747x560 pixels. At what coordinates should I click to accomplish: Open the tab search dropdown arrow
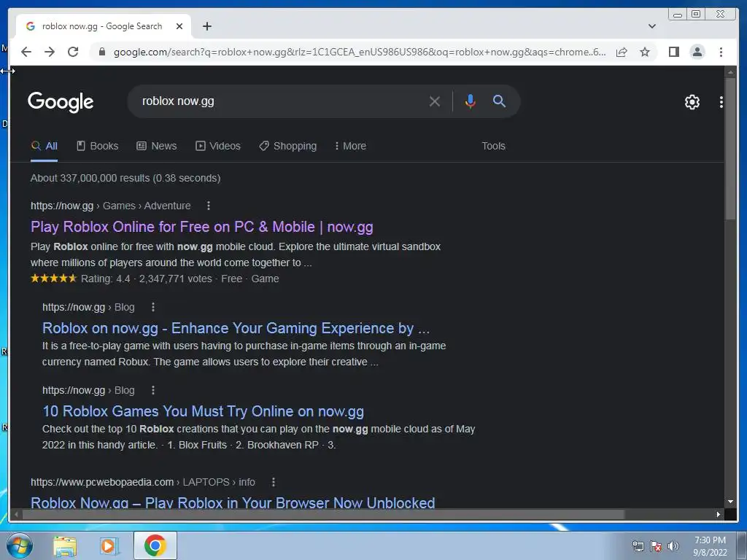click(651, 26)
